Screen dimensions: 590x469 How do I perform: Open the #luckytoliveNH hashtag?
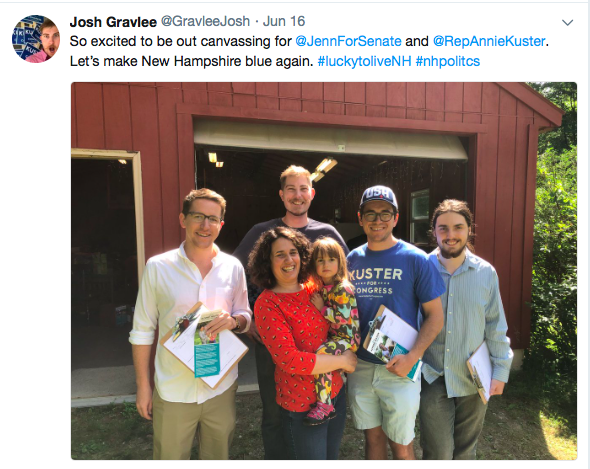click(365, 61)
